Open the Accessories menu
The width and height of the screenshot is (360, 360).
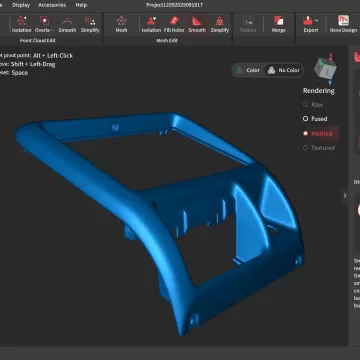(x=52, y=5)
